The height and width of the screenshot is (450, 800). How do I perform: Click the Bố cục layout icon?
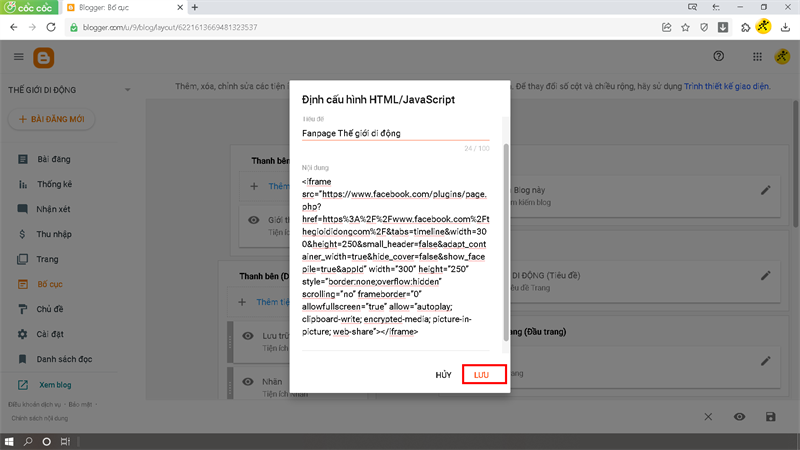click(x=22, y=284)
